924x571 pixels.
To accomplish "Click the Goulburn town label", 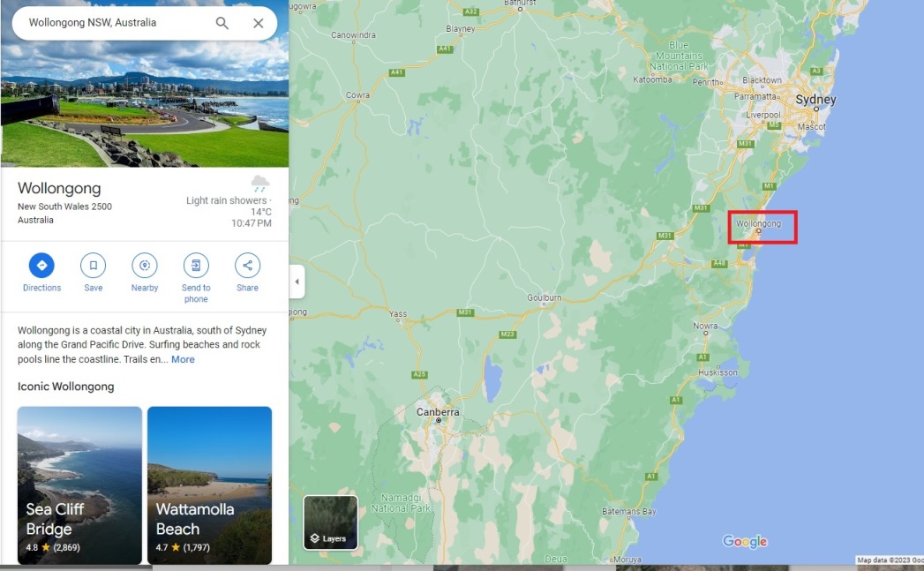I will (544, 297).
